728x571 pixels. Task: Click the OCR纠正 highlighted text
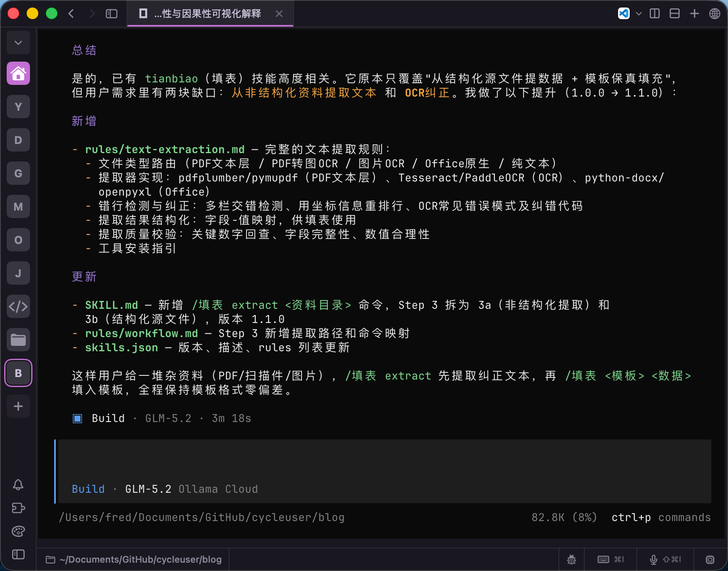pyautogui.click(x=427, y=93)
